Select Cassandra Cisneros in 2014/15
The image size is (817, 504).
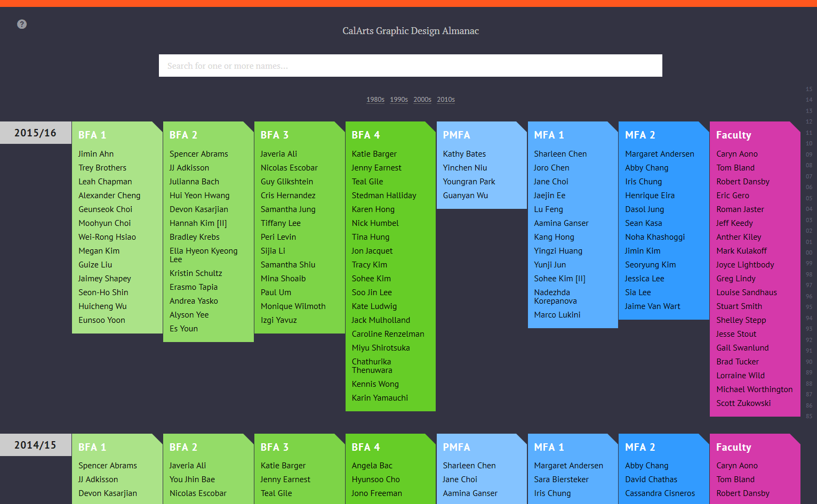pos(660,493)
